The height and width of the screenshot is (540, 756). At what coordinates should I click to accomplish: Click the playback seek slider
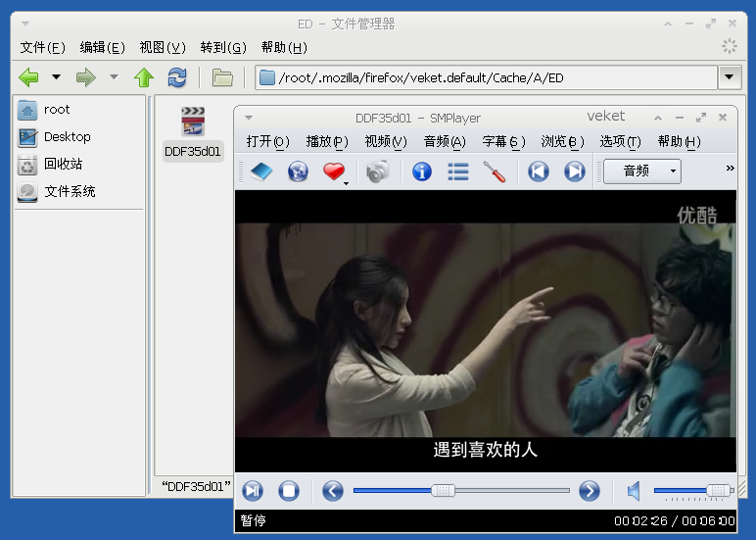[461, 491]
